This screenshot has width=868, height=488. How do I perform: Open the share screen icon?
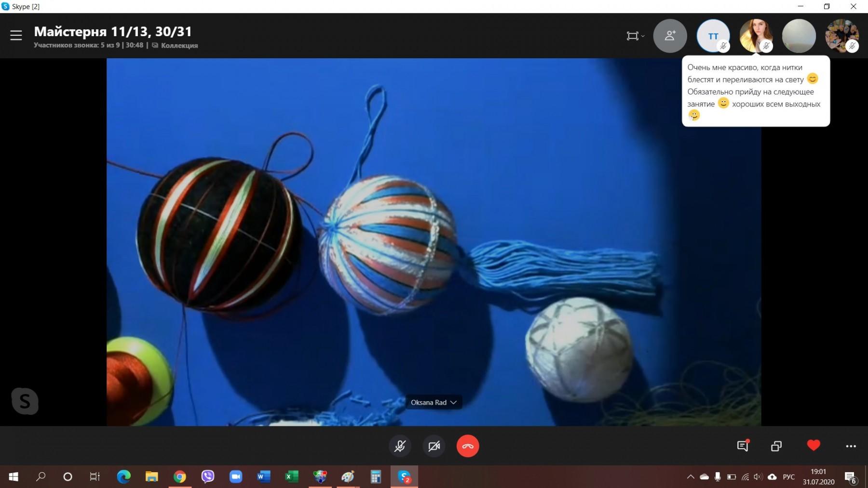pyautogui.click(x=776, y=446)
